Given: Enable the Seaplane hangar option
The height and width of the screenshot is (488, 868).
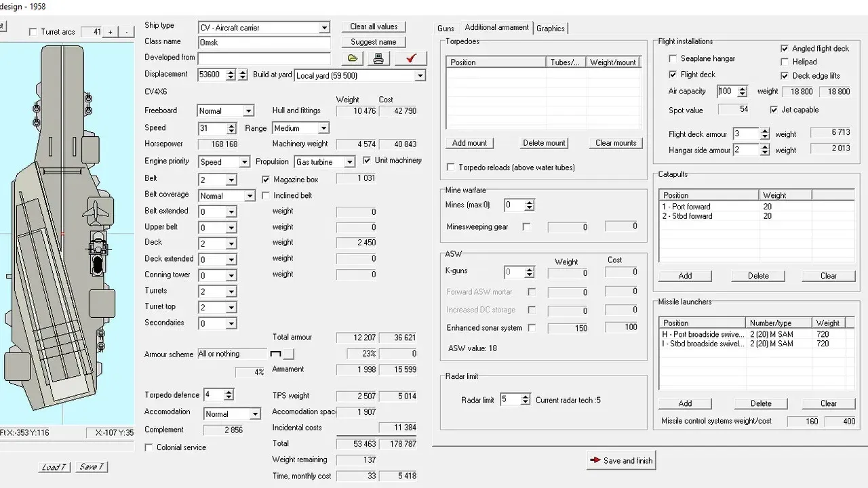Looking at the screenshot, I should [672, 58].
